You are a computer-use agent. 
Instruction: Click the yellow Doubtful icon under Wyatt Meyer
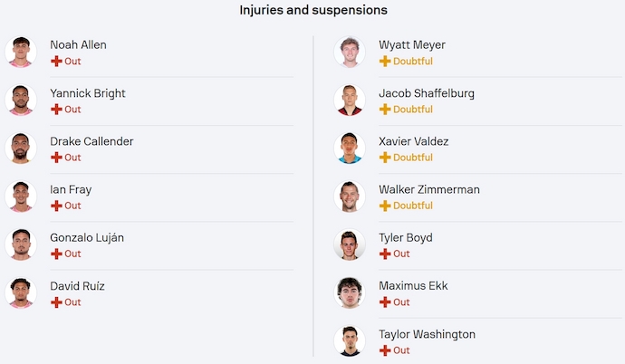(x=385, y=61)
